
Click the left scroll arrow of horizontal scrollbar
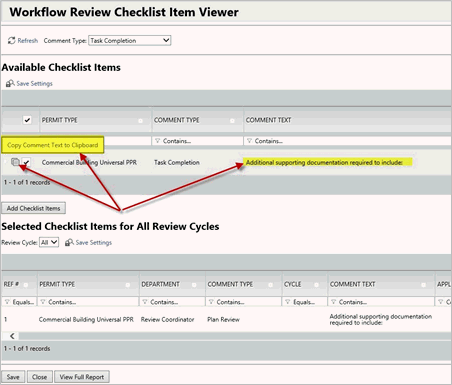coord(12,336)
